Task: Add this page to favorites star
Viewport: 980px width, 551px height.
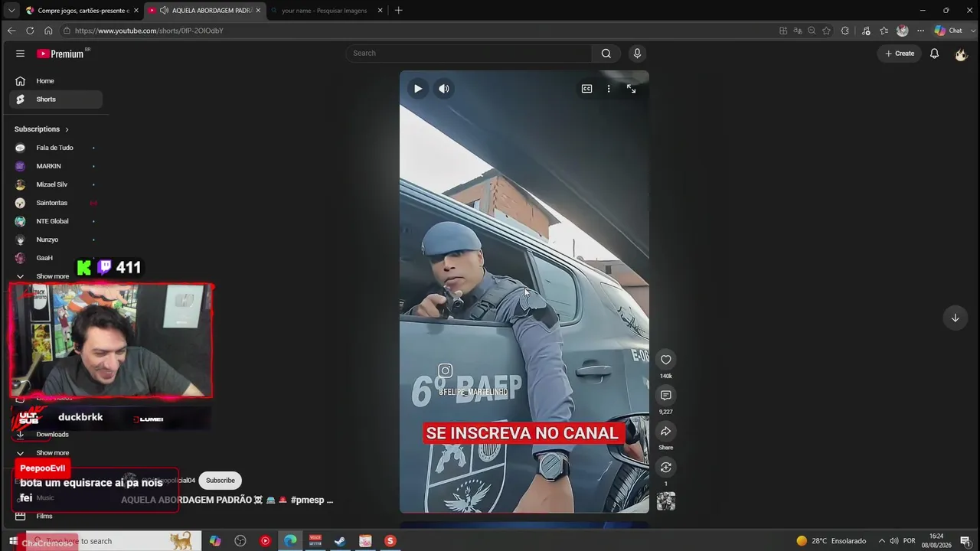Action: pos(826,31)
